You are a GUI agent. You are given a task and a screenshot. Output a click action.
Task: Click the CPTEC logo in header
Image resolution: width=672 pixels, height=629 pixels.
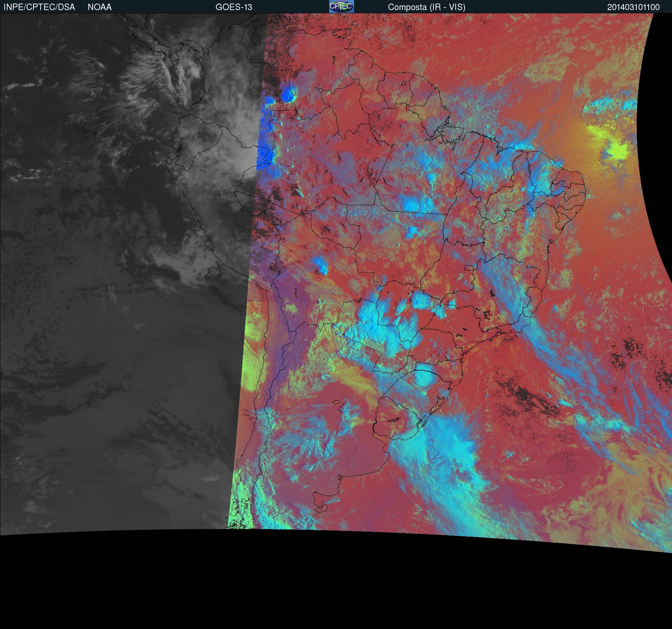tap(341, 6)
